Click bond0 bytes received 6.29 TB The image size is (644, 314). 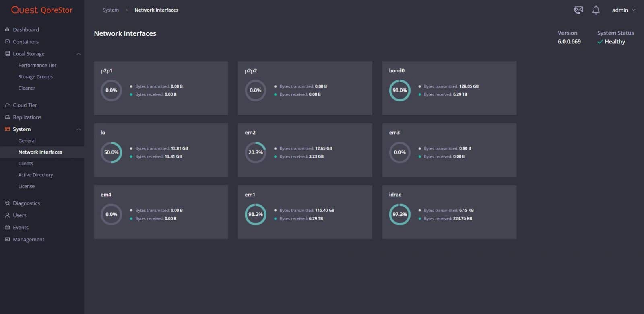coord(445,94)
